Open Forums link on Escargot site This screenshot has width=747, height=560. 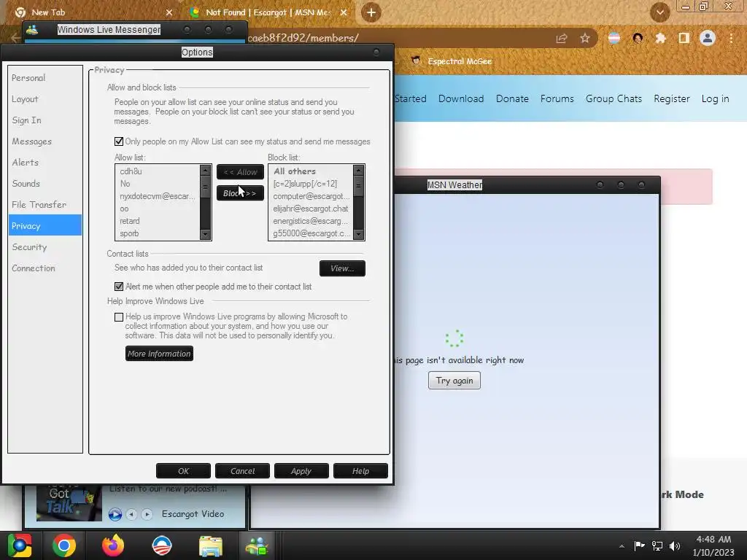557,98
